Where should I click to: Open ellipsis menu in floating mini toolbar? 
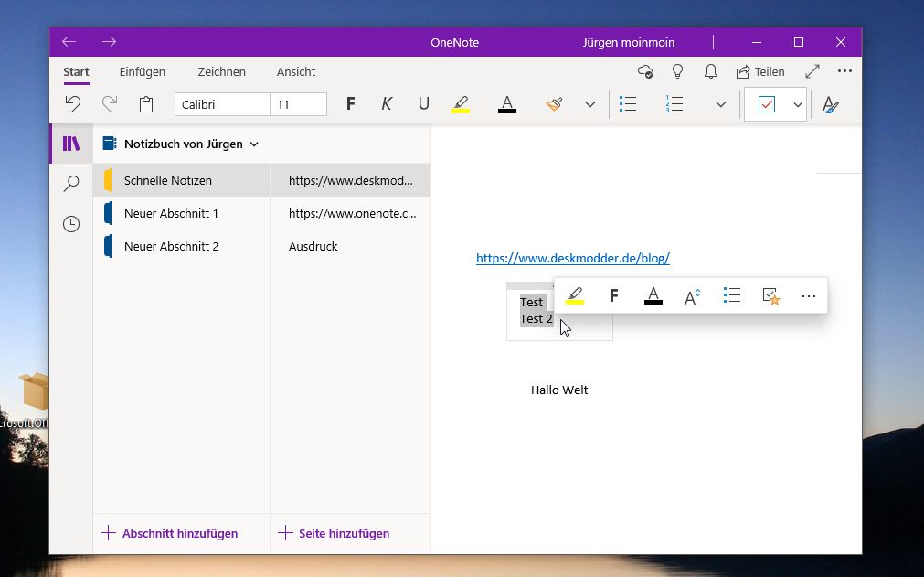[809, 296]
